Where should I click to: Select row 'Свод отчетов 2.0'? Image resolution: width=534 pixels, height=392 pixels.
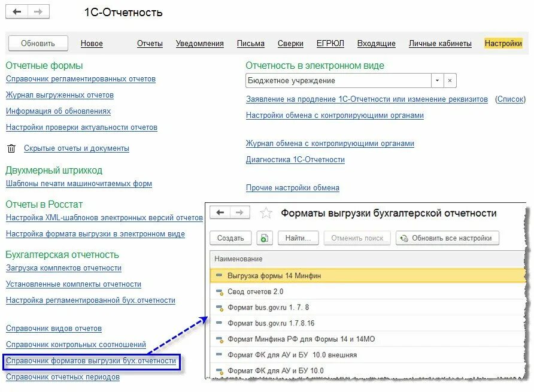[368, 291]
